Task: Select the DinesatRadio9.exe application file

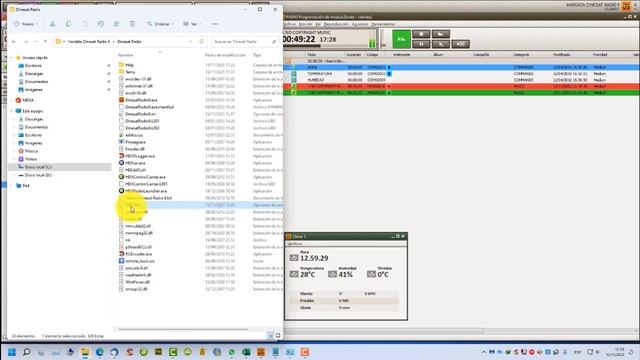Action: [x=141, y=100]
